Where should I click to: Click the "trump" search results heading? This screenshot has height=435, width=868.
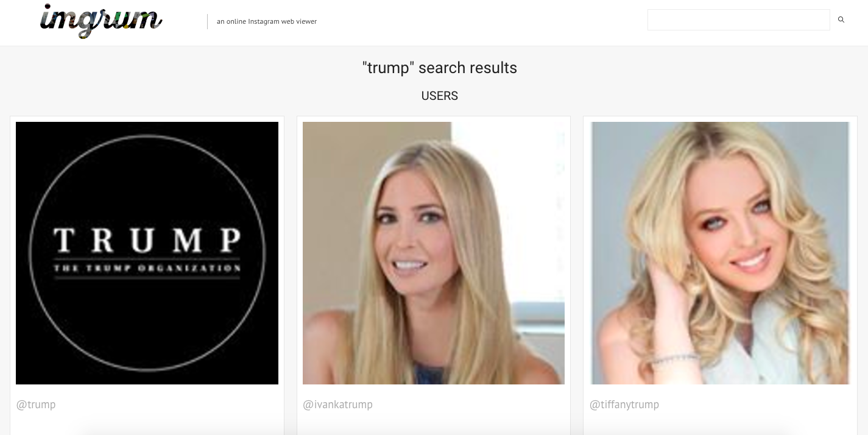[439, 68]
